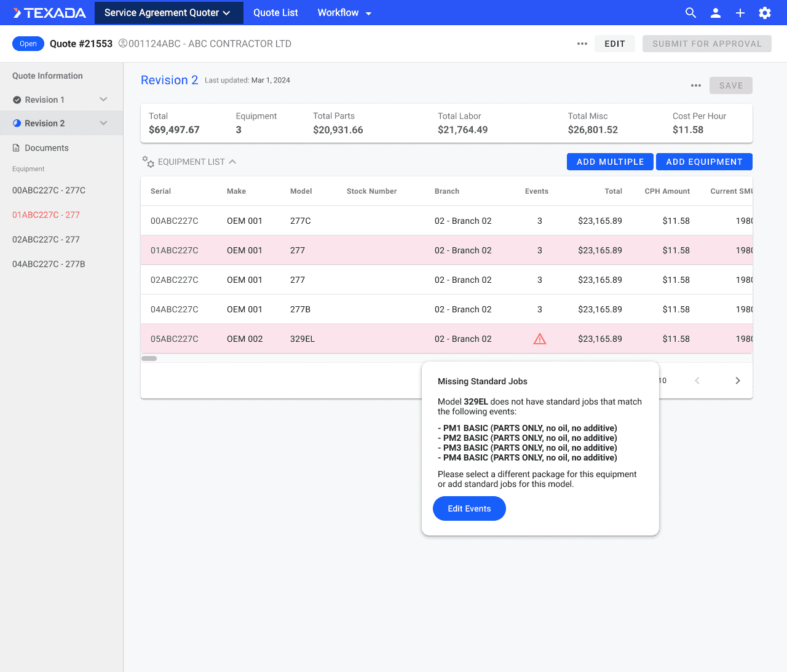Click events count on 04ABC227C row
The height and width of the screenshot is (672, 787).
point(540,309)
